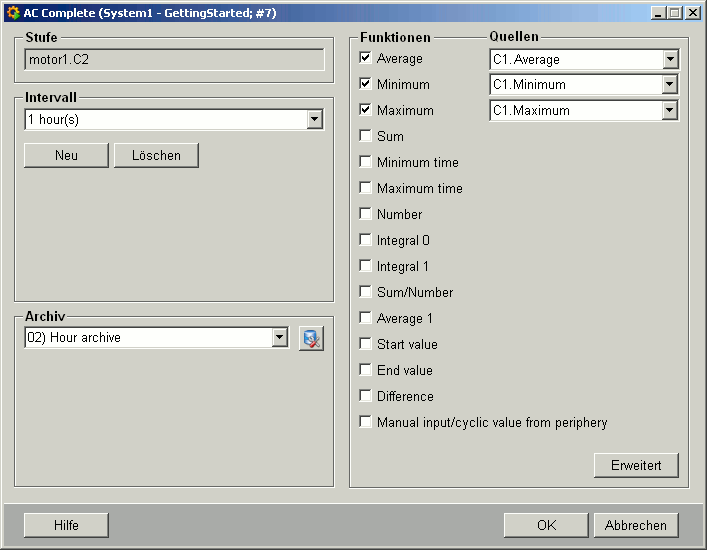Check the Start value option
707x550 pixels.
click(x=366, y=344)
